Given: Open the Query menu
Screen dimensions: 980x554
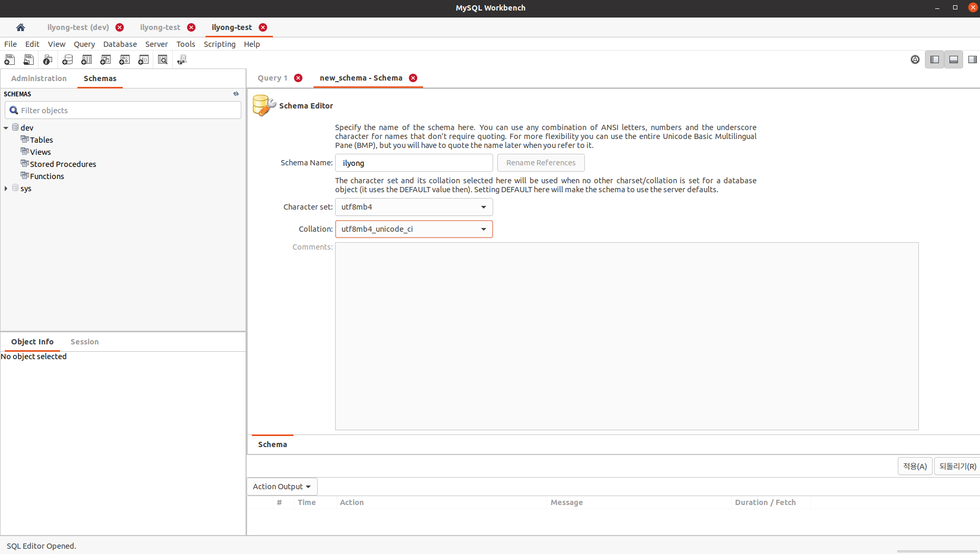Looking at the screenshot, I should (84, 44).
